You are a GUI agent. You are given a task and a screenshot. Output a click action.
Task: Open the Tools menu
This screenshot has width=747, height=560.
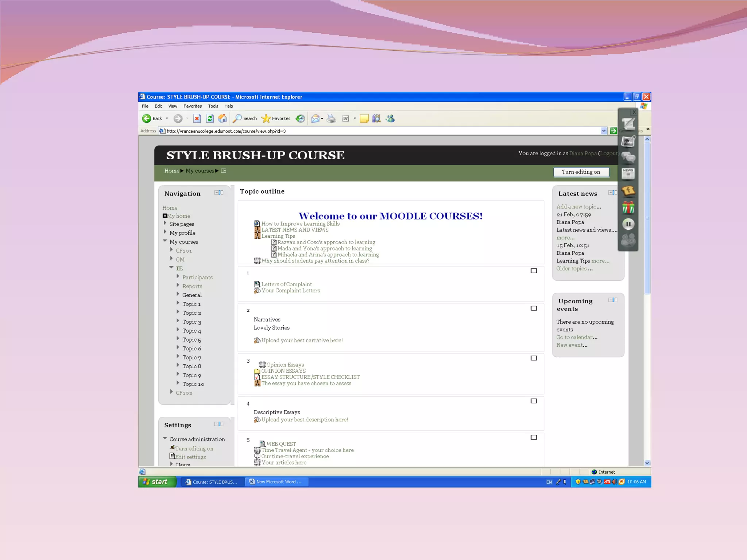[x=213, y=106]
